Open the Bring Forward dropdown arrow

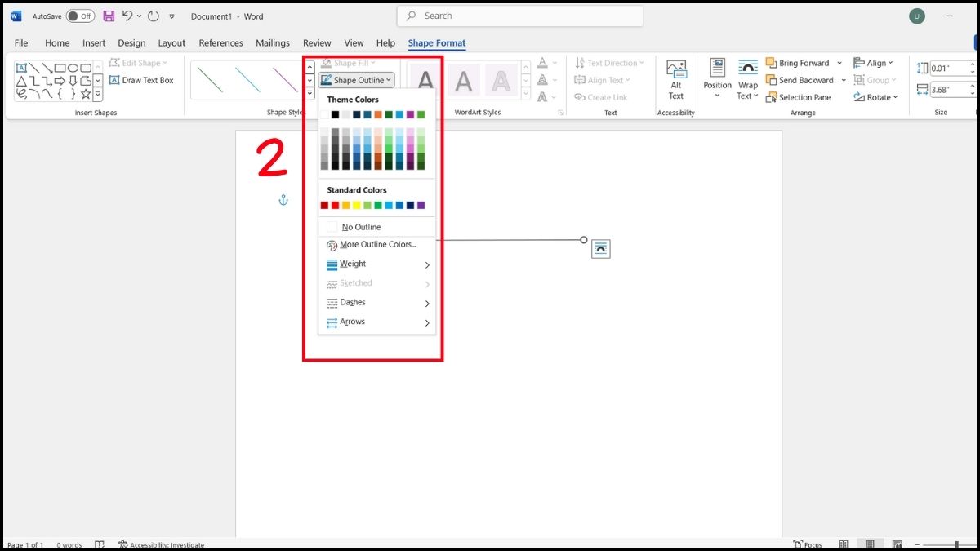coord(840,63)
